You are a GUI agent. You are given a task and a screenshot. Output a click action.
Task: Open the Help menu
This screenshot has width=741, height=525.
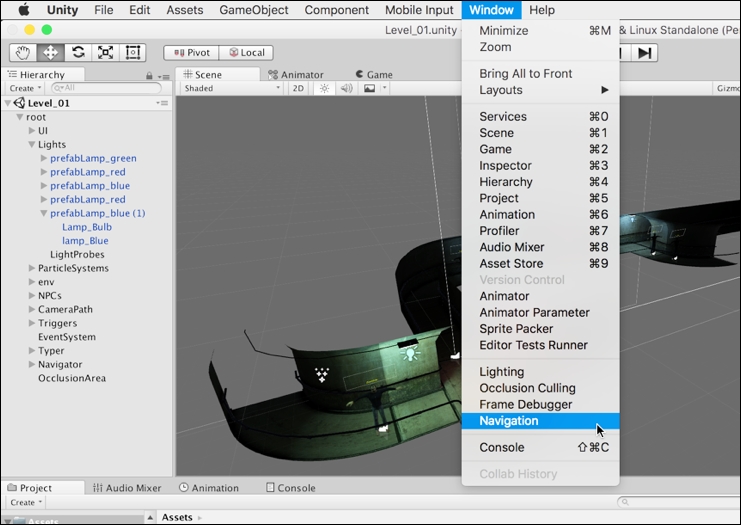(542, 9)
